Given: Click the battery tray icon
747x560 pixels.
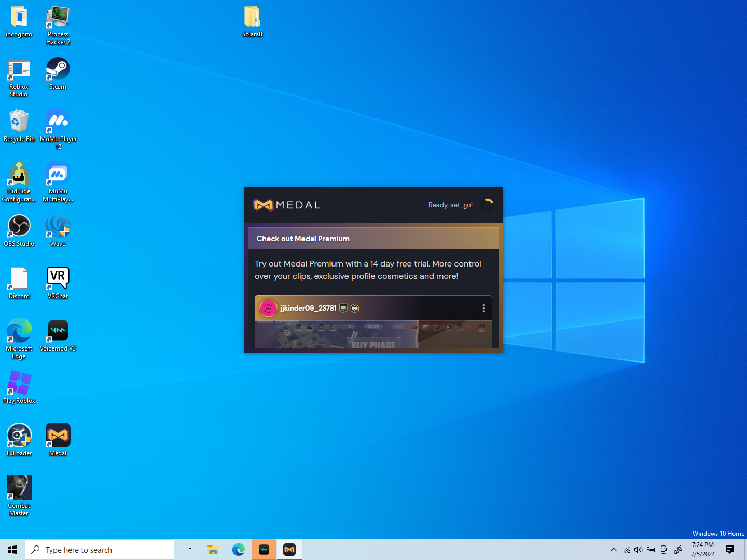Looking at the screenshot, I should click(651, 550).
